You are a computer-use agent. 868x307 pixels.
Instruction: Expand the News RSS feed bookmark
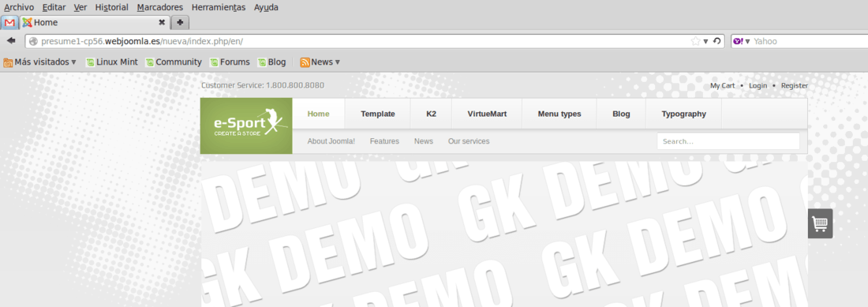(x=320, y=62)
